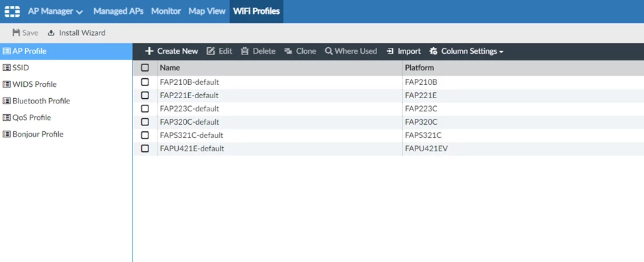Select AP Profile in the sidebar

66,51
